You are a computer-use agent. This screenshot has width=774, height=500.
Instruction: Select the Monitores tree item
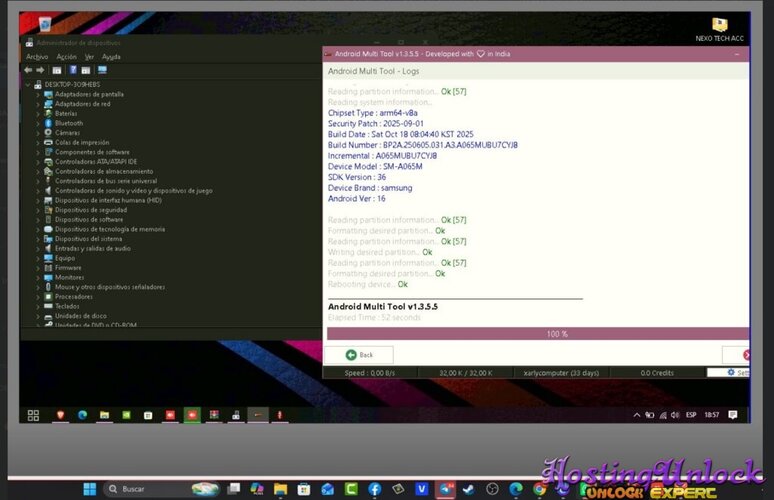click(70, 277)
